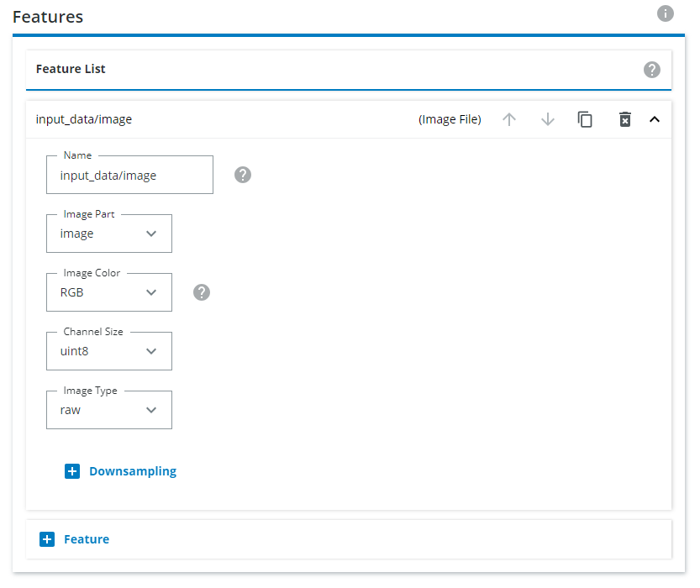Click the plus icon next to Downsampling
700x588 pixels.
pos(72,471)
